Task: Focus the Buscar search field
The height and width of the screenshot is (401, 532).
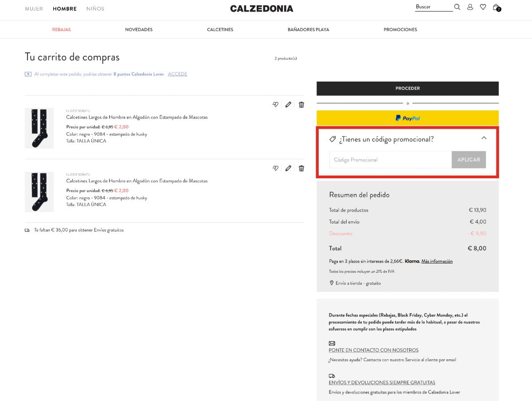Action: [x=434, y=7]
